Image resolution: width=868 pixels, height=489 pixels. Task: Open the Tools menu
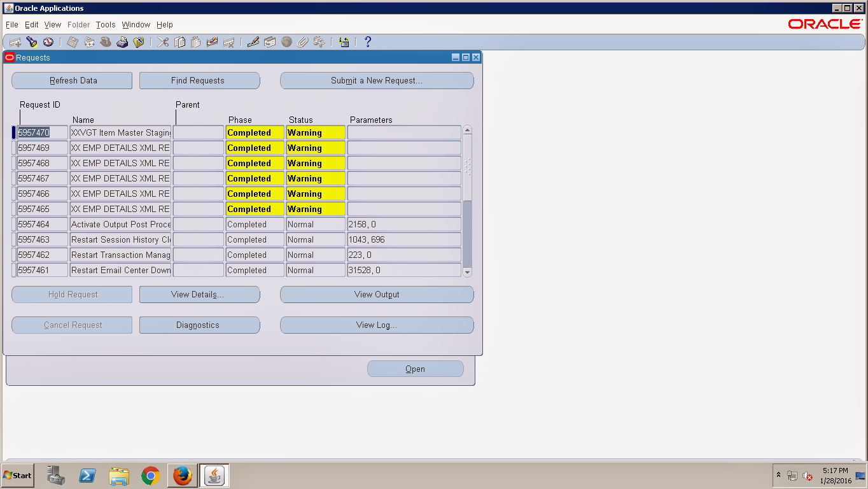(106, 25)
